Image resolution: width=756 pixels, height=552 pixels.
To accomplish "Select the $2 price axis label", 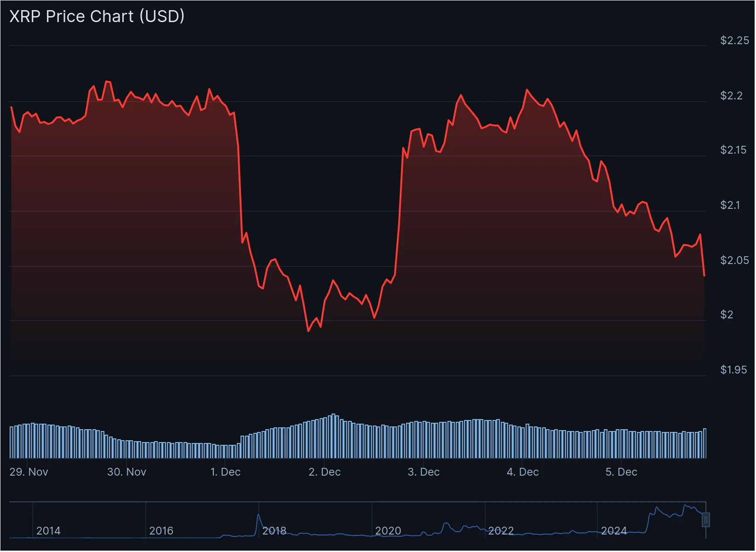I will (727, 315).
